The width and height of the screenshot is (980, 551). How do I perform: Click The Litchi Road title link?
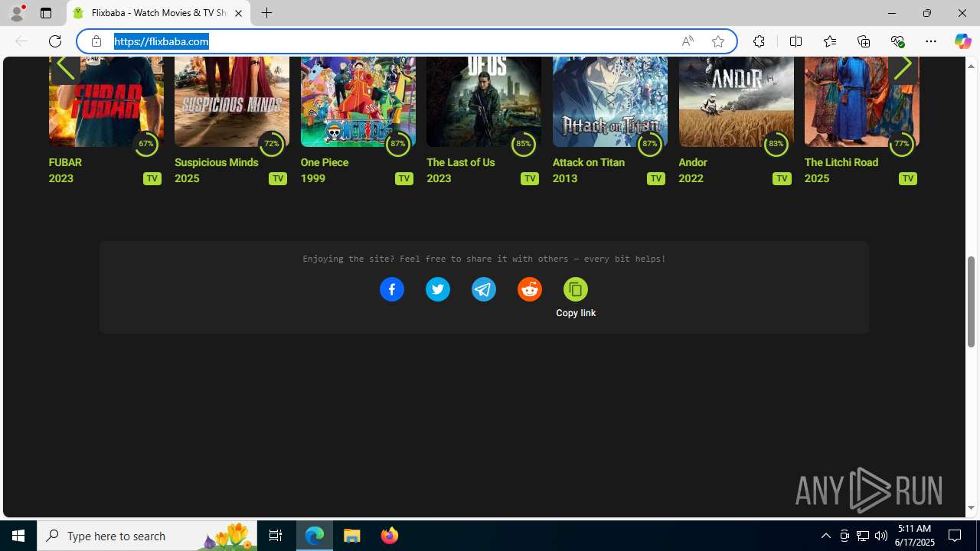tap(841, 162)
